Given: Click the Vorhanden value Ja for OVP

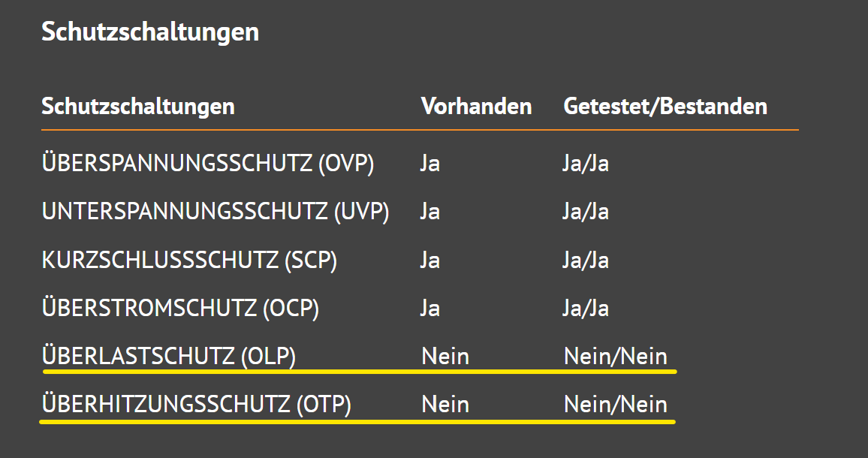Looking at the screenshot, I should [x=430, y=164].
